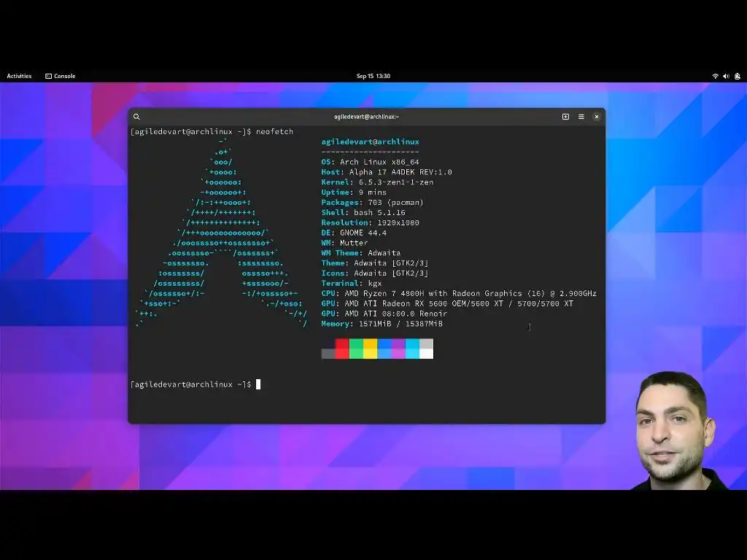Click the Uptime: 9 mins line
This screenshot has width=747, height=560.
point(354,192)
